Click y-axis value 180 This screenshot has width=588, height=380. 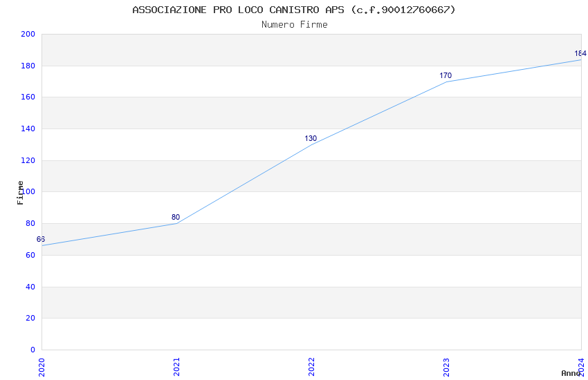(28, 66)
